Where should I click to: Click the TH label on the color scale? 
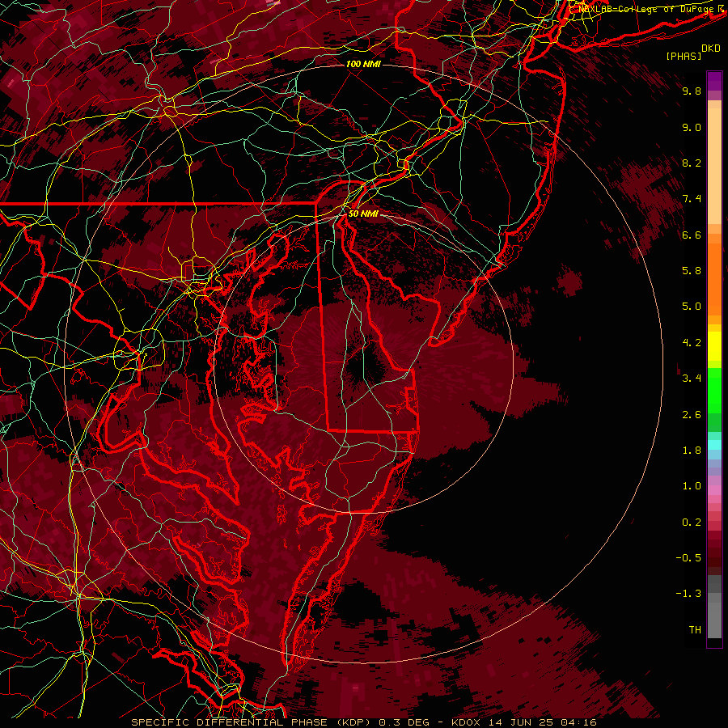[695, 630]
